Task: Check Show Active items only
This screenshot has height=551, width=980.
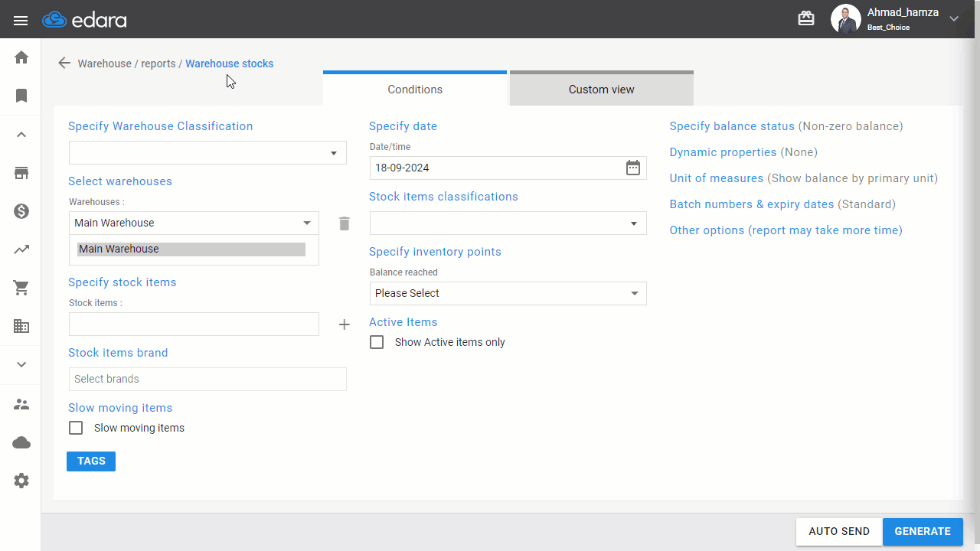Action: [377, 342]
